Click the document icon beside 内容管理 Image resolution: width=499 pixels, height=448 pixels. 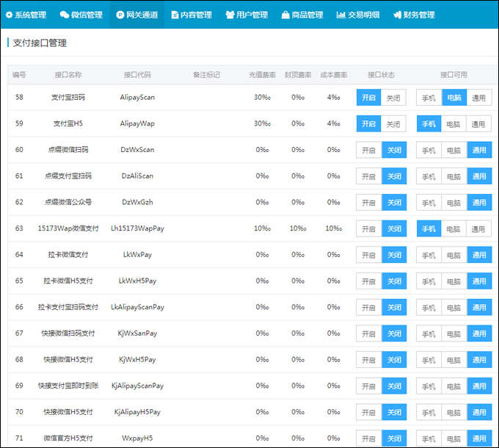point(175,15)
